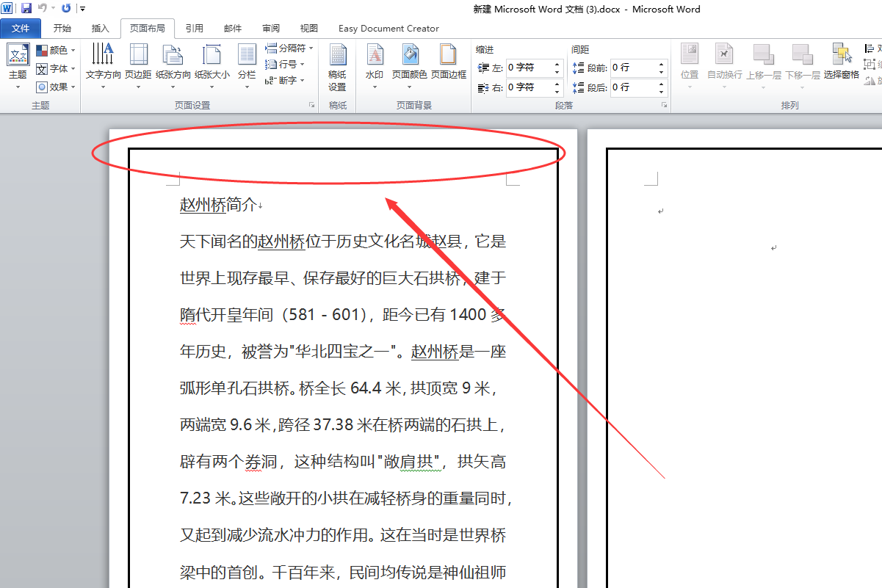Open the 主题 themes gallery
This screenshot has height=588, width=882.
click(x=18, y=66)
